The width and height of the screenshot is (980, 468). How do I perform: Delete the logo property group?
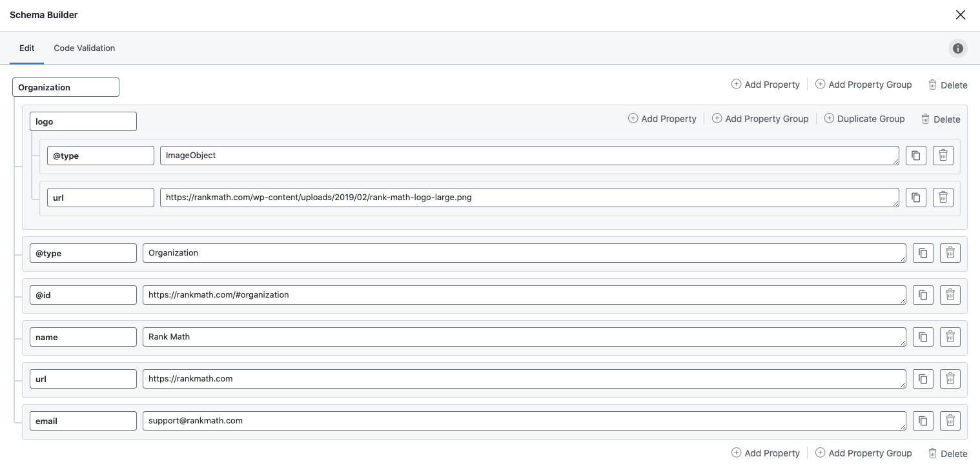(x=941, y=119)
